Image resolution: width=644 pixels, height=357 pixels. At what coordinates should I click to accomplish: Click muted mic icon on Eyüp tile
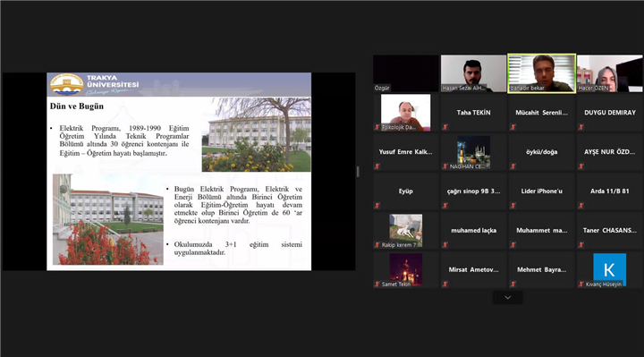377,206
